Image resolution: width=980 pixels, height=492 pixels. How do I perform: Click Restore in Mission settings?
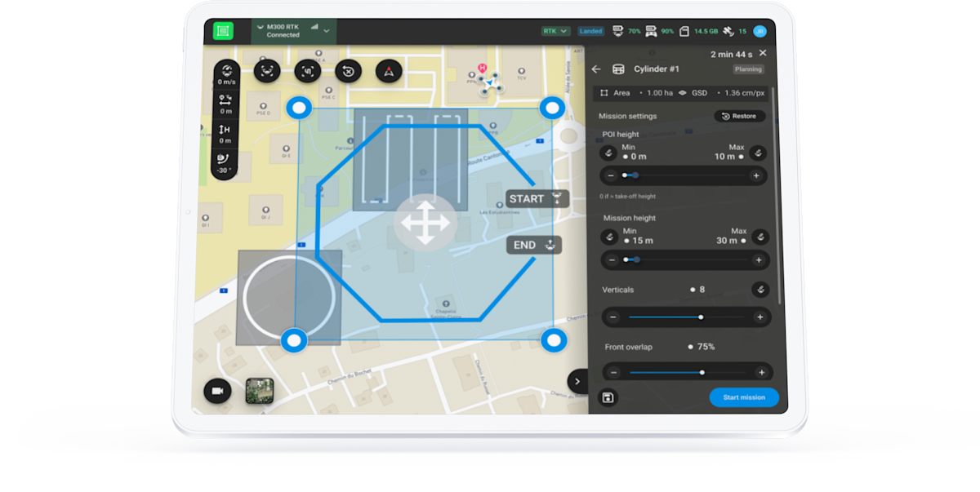click(x=738, y=116)
